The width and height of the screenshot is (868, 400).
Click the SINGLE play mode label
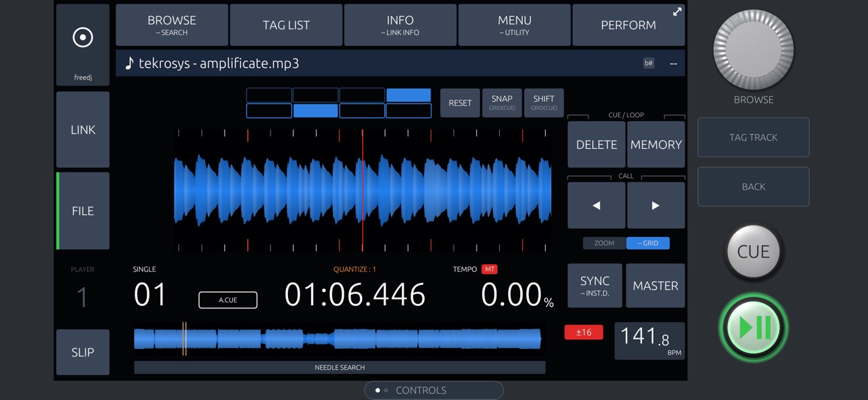(x=144, y=269)
